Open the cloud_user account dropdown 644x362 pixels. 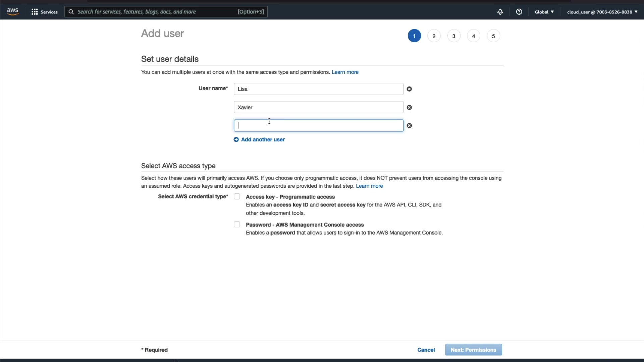pos(602,12)
